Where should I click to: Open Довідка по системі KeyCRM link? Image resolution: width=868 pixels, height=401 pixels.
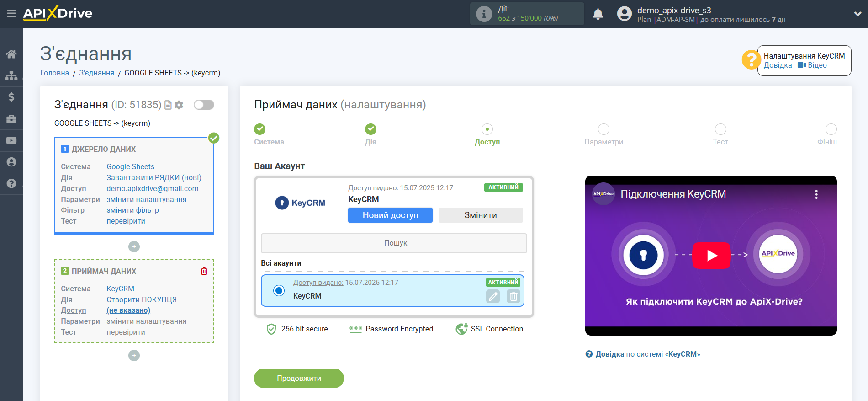[643, 354]
